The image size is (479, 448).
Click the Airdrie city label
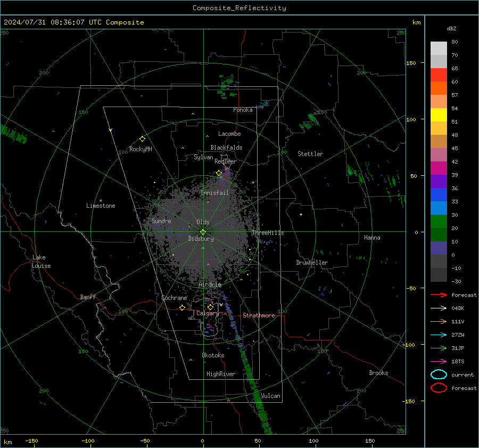pos(210,284)
